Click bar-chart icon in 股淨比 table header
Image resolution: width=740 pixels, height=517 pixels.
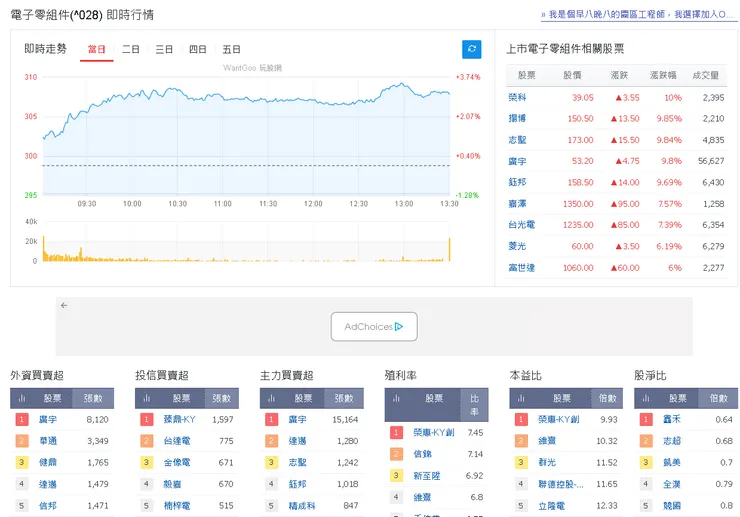click(x=647, y=398)
